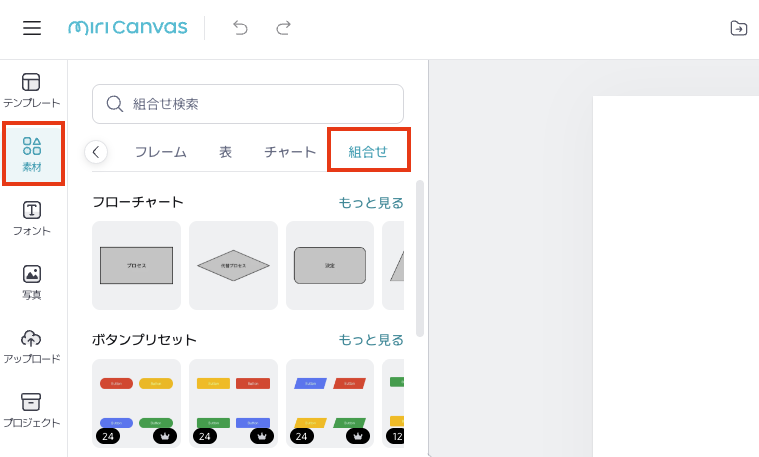759x457 pixels.
Task: Click the folder export icon
Action: point(739,28)
